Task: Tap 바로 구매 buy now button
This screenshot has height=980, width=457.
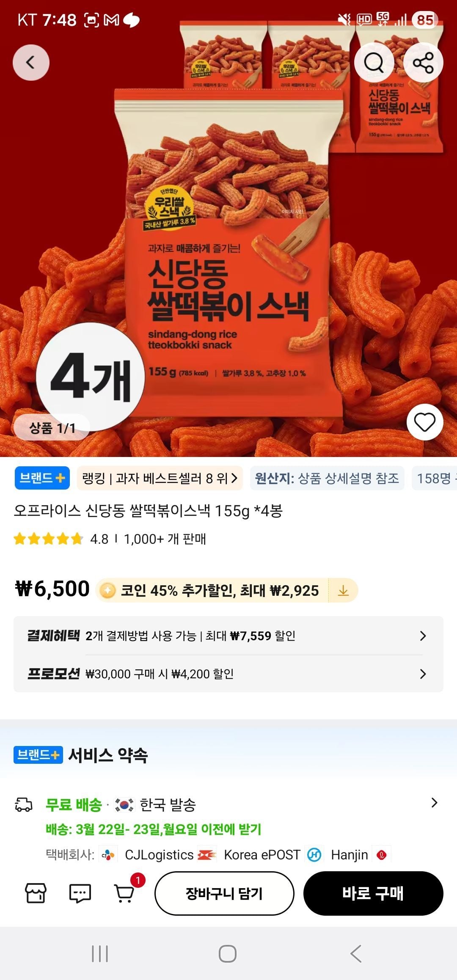Action: [373, 893]
